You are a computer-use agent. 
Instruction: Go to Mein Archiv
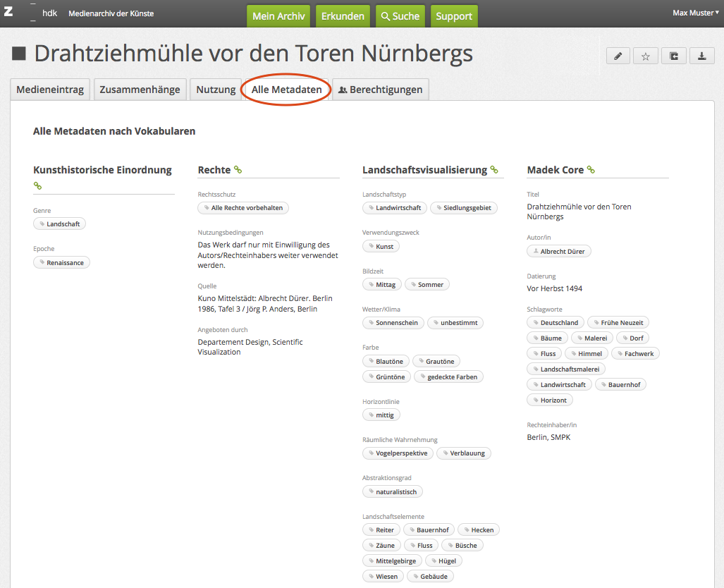tap(278, 16)
